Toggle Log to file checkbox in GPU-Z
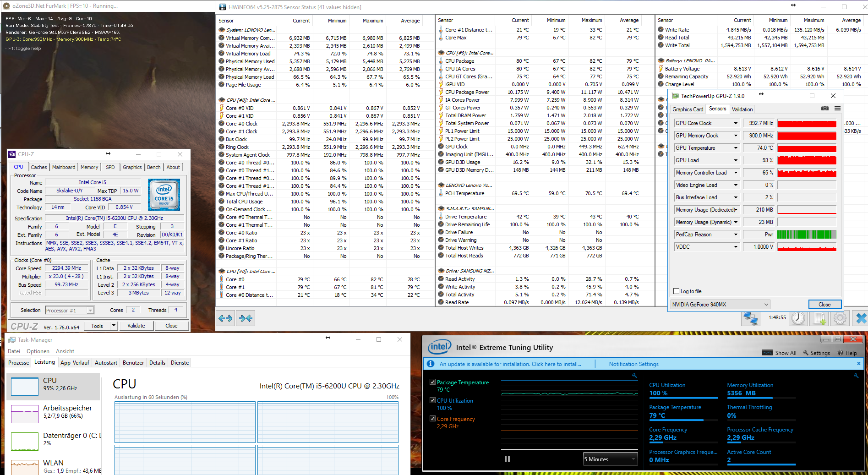The height and width of the screenshot is (475, 868). pos(676,291)
